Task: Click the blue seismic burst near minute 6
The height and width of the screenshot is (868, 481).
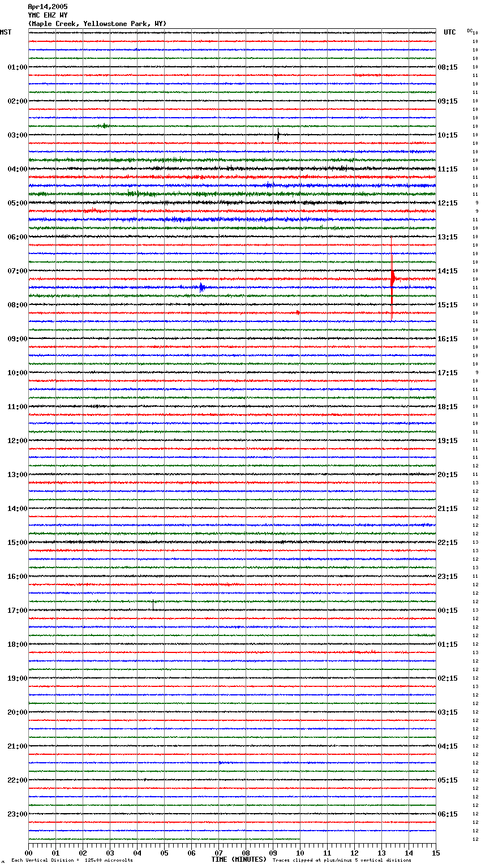Action: pyautogui.click(x=201, y=287)
